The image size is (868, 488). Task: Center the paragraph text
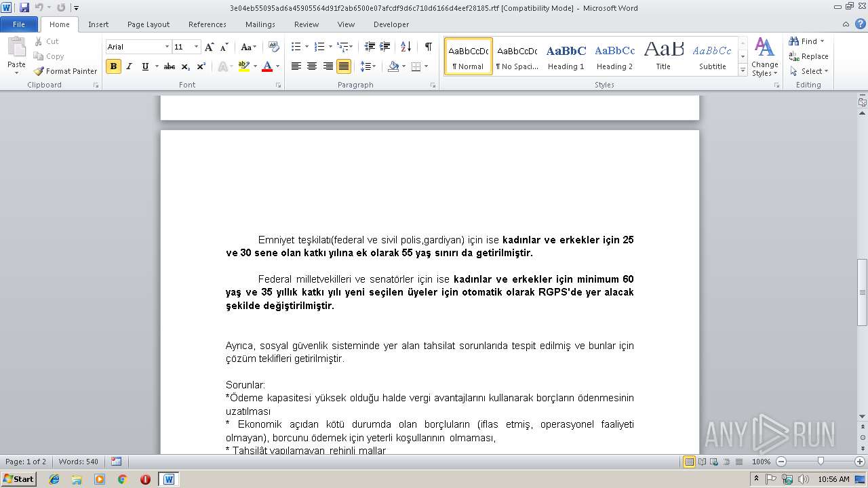click(312, 66)
